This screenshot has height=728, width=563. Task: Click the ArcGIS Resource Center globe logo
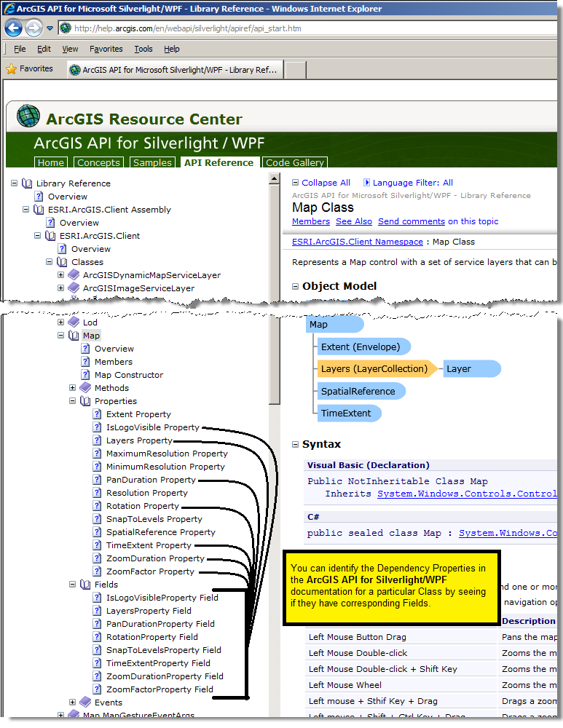click(x=28, y=116)
